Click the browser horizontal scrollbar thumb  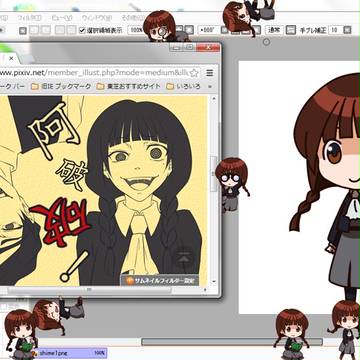pos(89,290)
